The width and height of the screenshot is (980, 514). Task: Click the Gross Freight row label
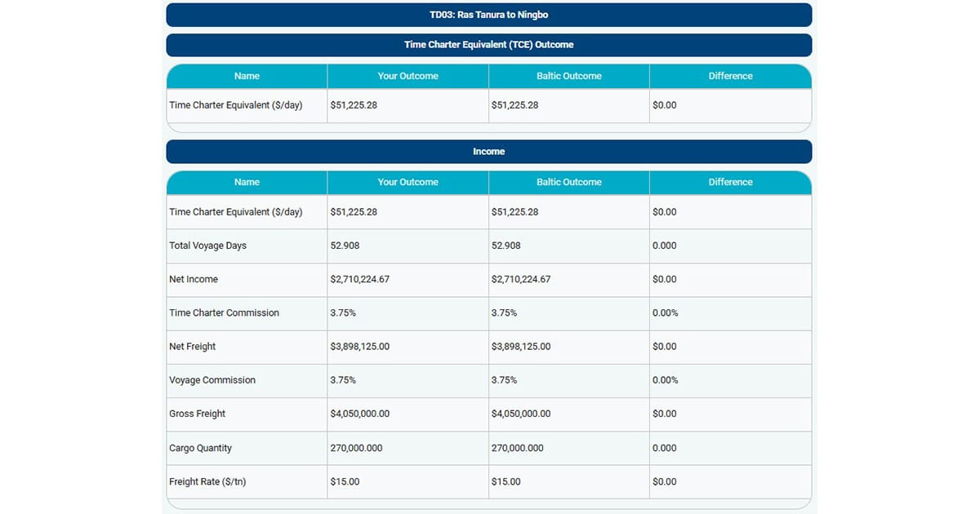pyautogui.click(x=197, y=414)
